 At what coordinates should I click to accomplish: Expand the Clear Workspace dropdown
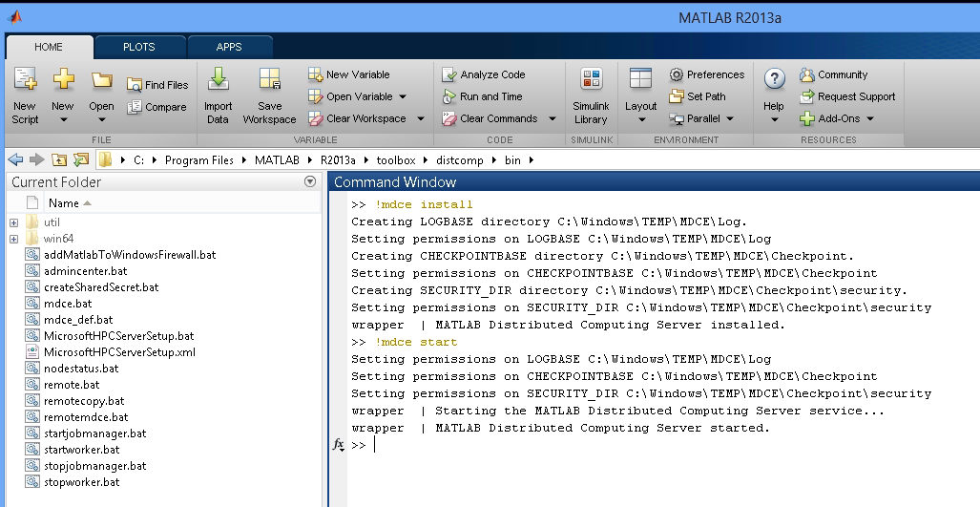tap(421, 118)
